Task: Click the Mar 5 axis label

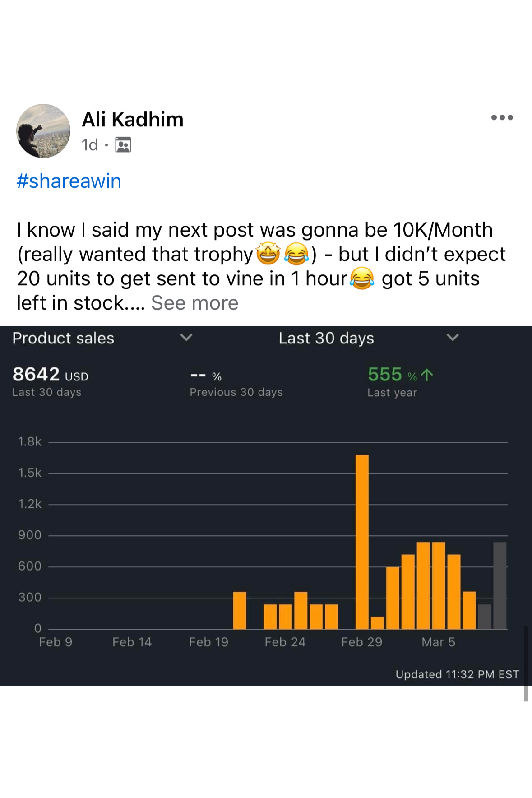Action: click(438, 642)
